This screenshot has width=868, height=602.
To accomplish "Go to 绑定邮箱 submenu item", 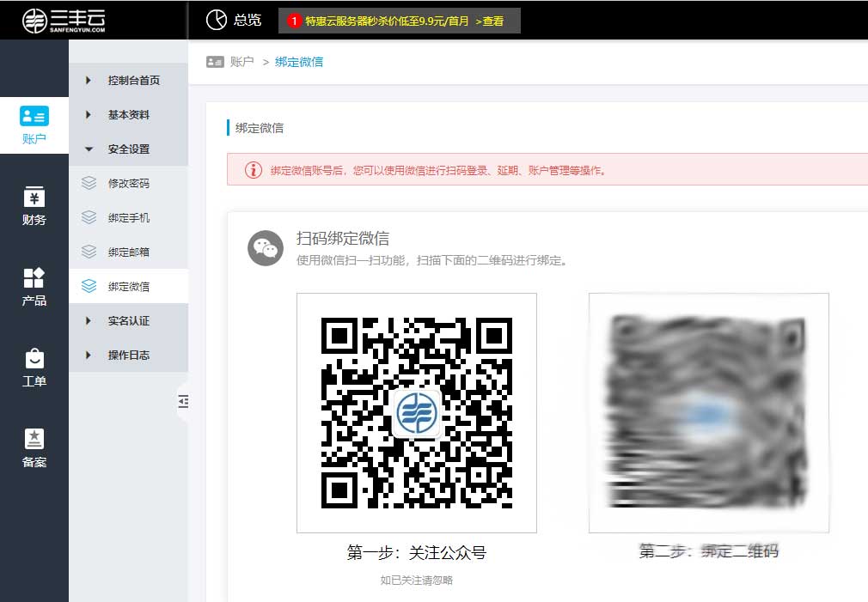I will pyautogui.click(x=128, y=252).
